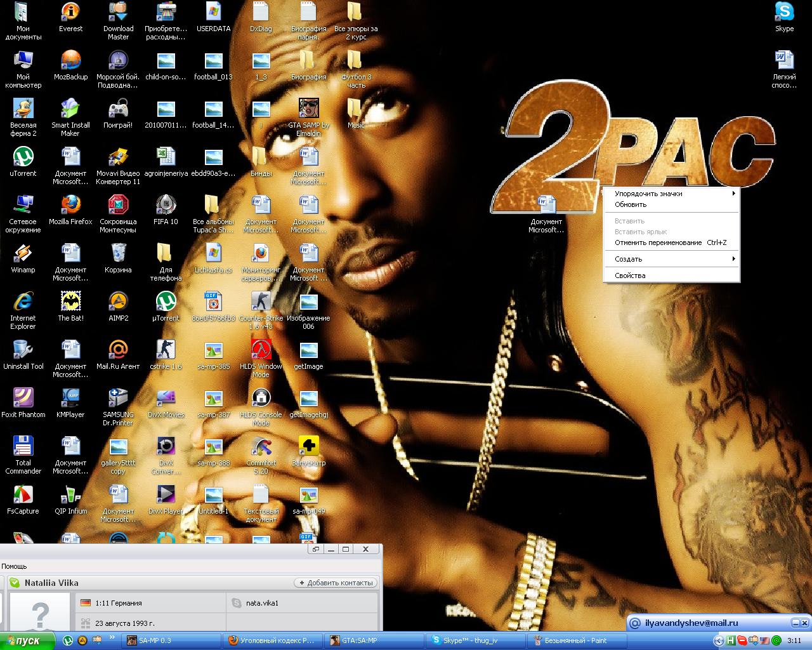The width and height of the screenshot is (812, 650).
Task: Open QIP Infium desktop icon
Action: (70, 500)
